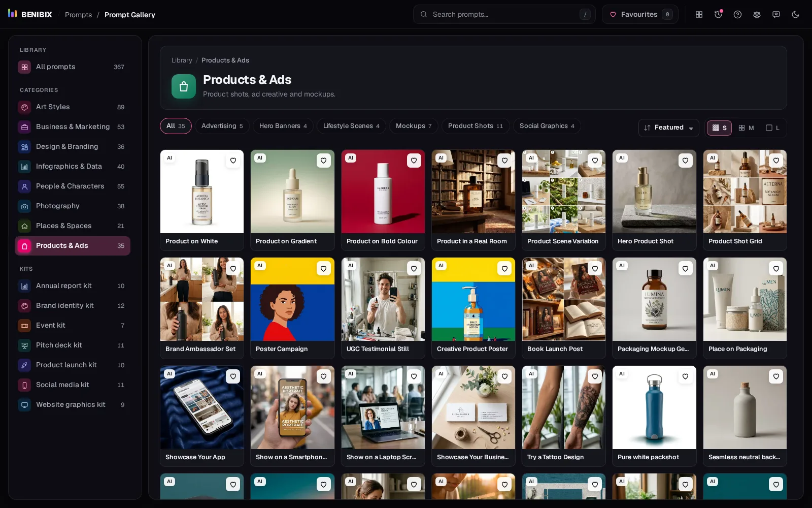
Task: Favourite the Hero Product Shot card
Action: pos(685,161)
